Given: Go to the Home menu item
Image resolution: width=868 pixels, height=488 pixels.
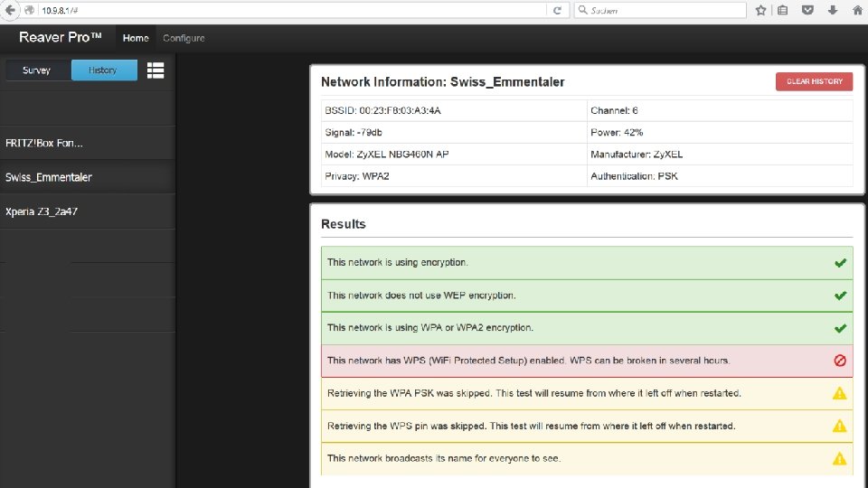Looking at the screenshot, I should coord(136,38).
